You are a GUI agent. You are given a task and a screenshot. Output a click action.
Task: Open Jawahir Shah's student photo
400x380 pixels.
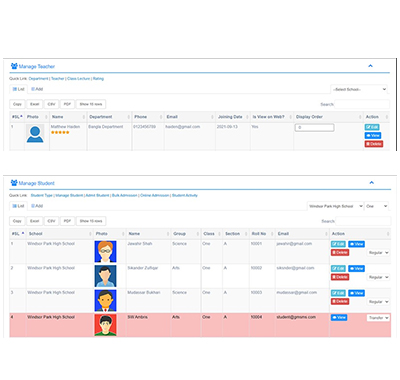[x=105, y=252]
